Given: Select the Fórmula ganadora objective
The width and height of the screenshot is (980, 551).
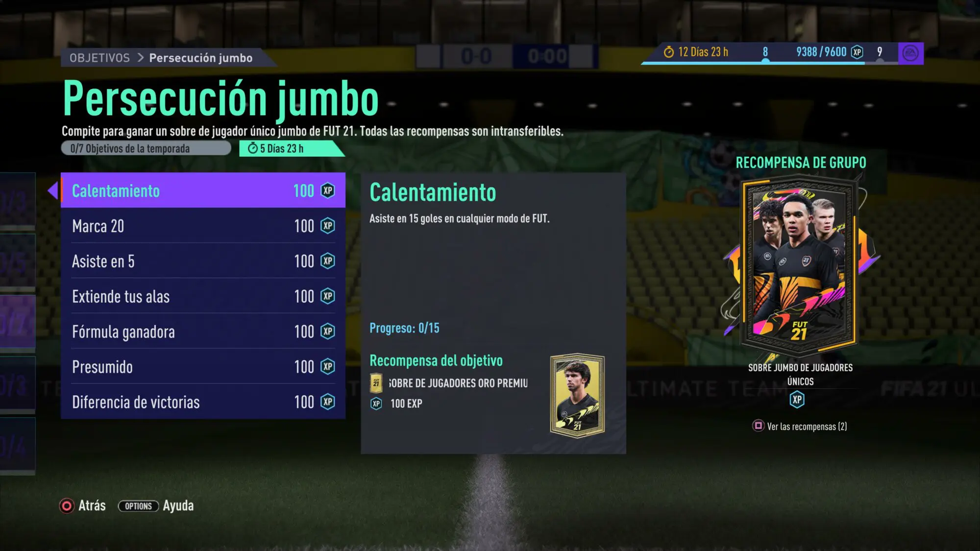Looking at the screenshot, I should click(203, 332).
